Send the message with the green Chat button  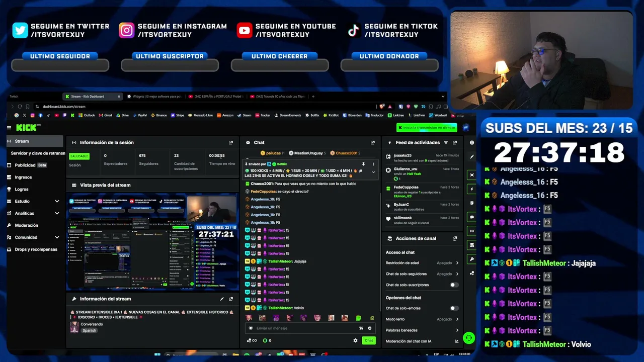point(369,340)
